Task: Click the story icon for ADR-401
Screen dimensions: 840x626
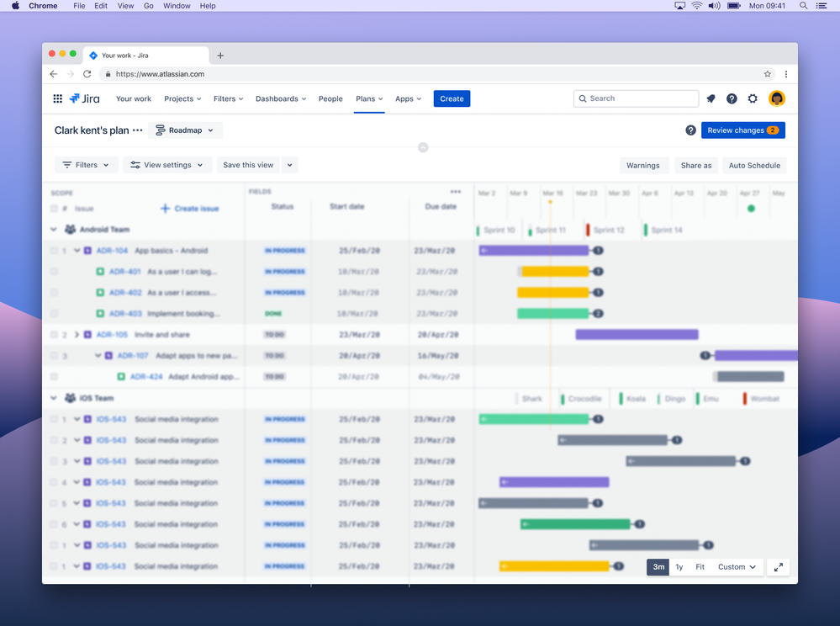Action: (100, 272)
